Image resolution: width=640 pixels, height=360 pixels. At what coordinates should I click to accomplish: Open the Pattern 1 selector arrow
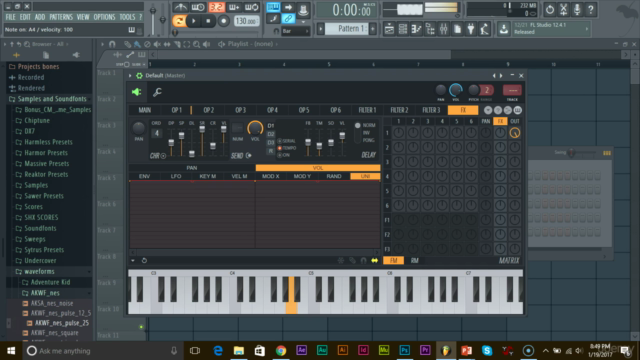click(321, 29)
